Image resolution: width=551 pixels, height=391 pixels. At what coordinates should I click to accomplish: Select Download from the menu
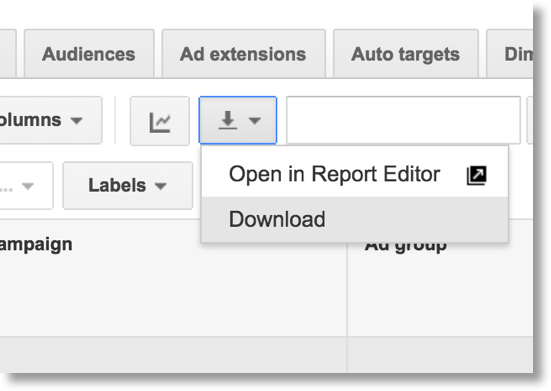(355, 219)
